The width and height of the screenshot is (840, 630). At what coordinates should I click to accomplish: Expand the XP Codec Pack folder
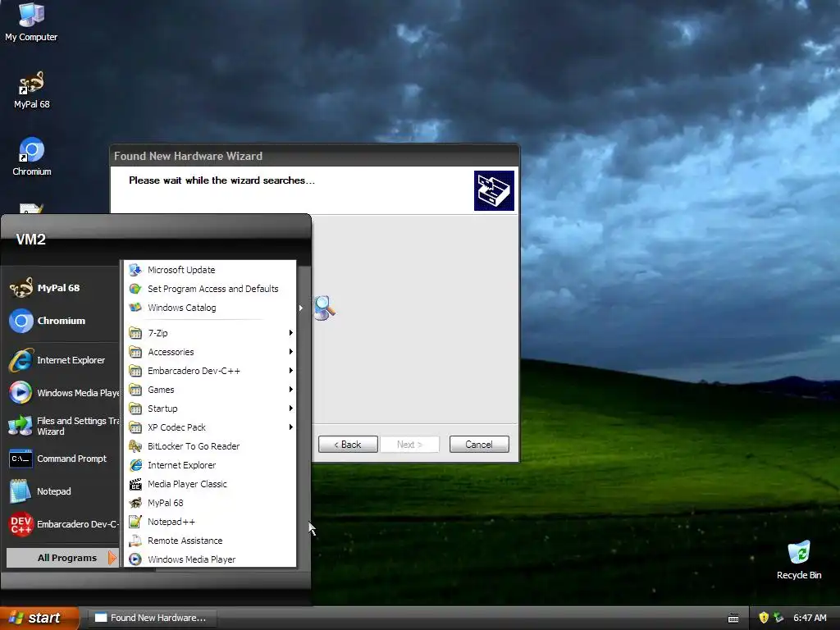click(x=210, y=427)
